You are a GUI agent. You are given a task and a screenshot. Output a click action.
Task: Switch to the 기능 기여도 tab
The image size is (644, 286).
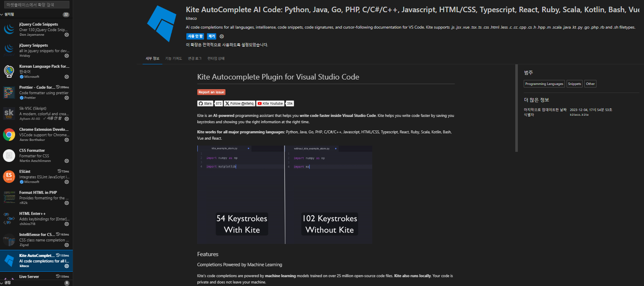point(173,58)
